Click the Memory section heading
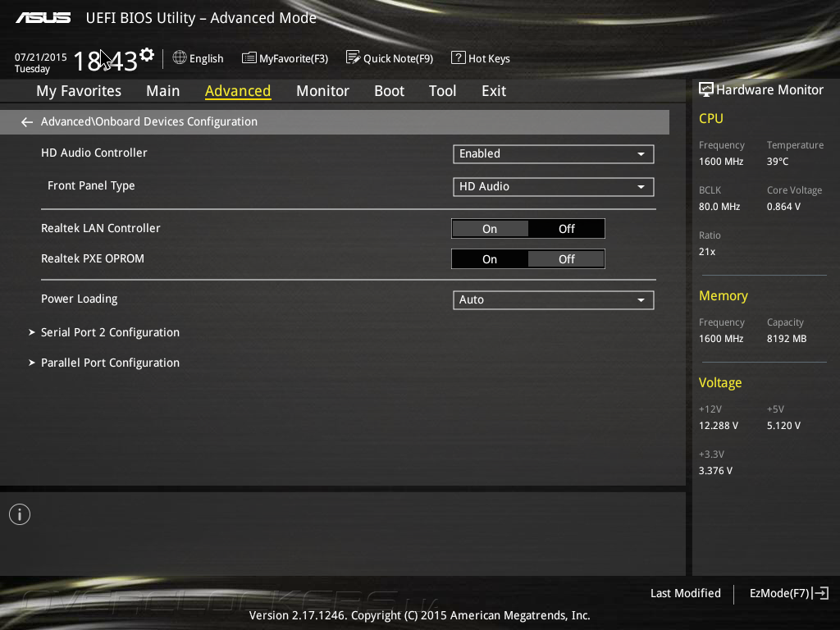Image resolution: width=840 pixels, height=630 pixels. pyautogui.click(x=724, y=295)
